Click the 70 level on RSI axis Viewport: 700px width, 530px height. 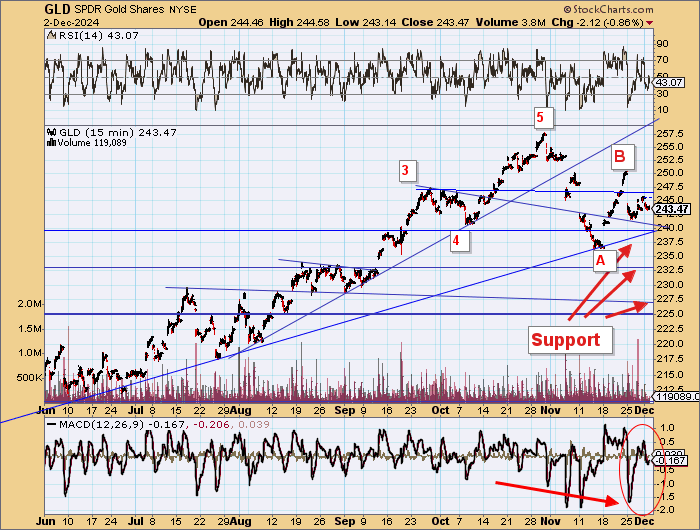[662, 60]
